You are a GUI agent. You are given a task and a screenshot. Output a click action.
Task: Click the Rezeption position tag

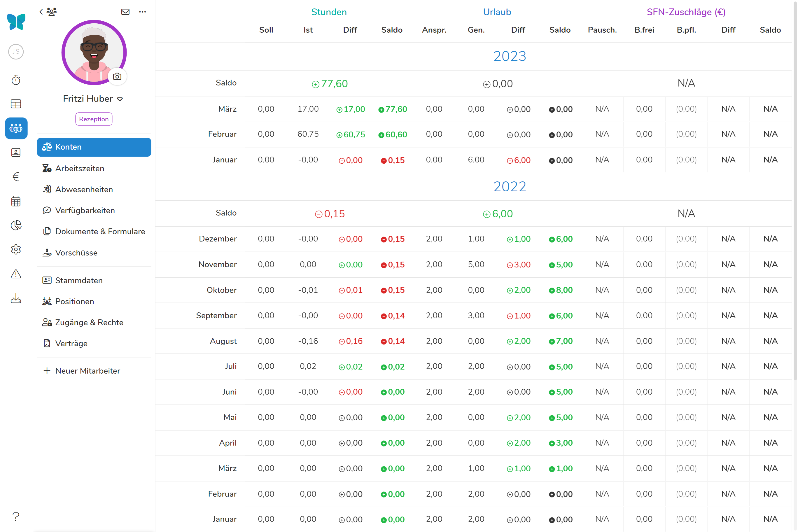[x=94, y=119]
